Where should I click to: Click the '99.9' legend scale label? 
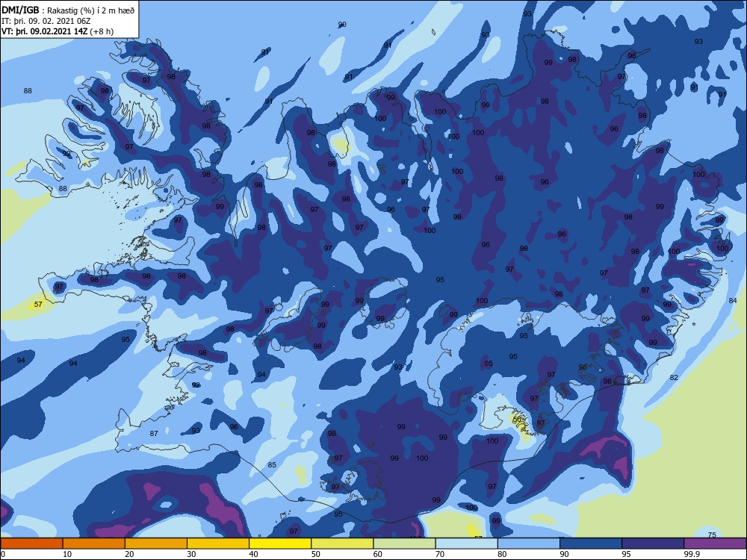point(691,554)
